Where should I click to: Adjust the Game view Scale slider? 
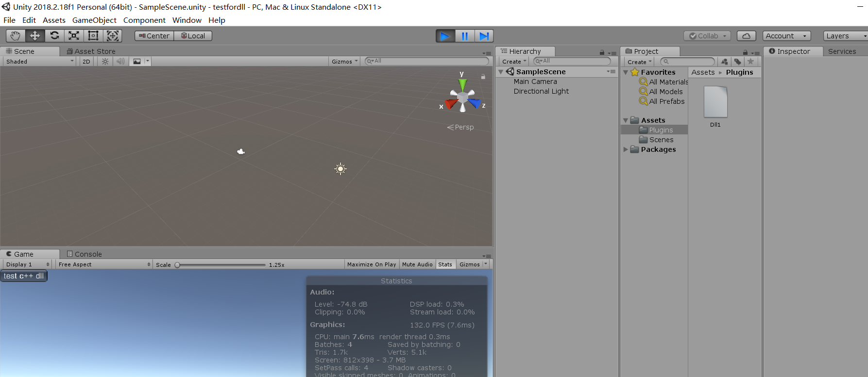[221, 265]
